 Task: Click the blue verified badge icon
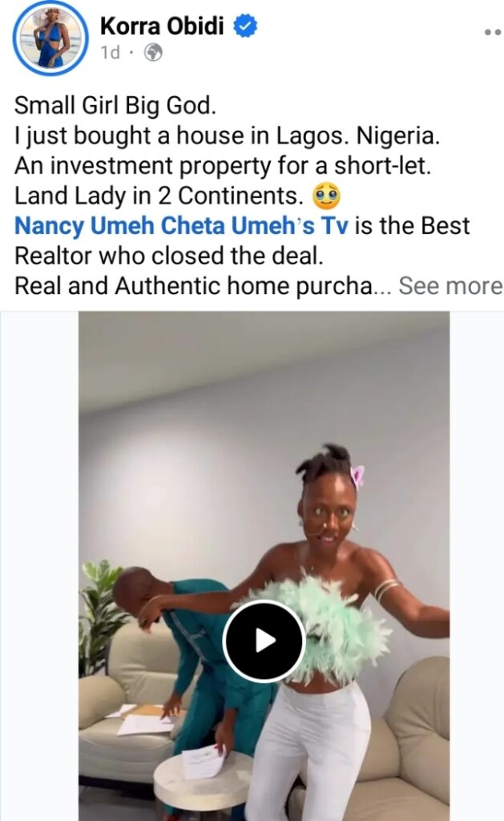coord(245,26)
